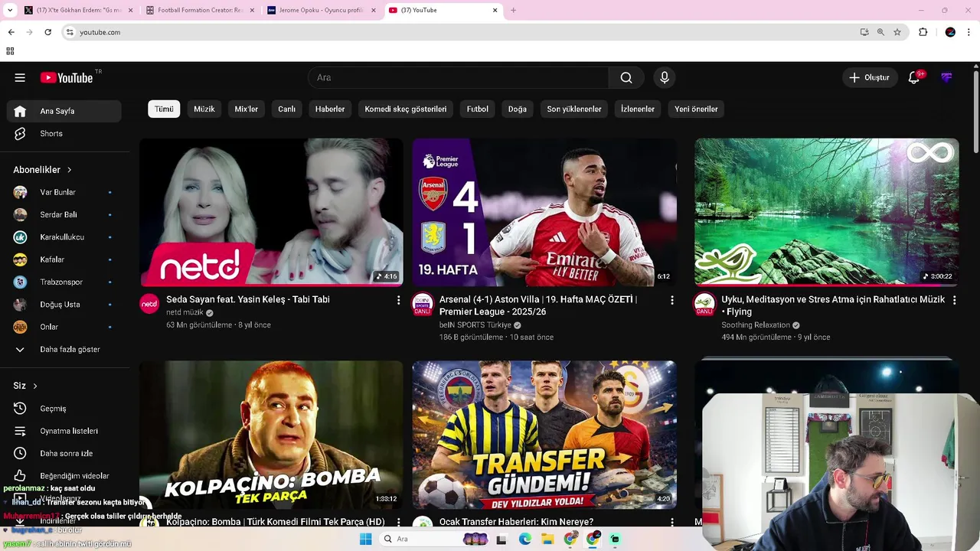Open Geçmiş history icon

21,409
